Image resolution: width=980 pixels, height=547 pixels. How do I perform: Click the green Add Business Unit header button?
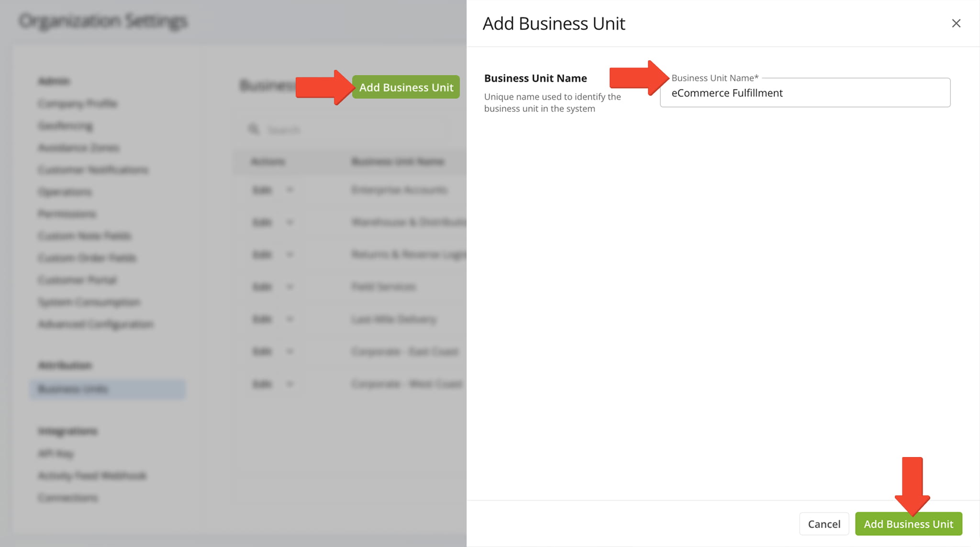point(406,87)
